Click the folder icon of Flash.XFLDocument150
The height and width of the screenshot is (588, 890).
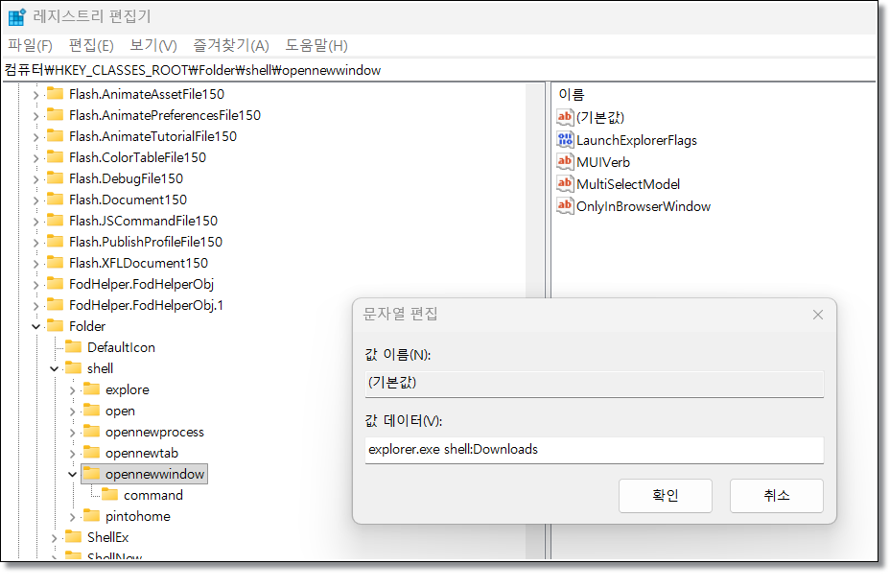click(55, 263)
